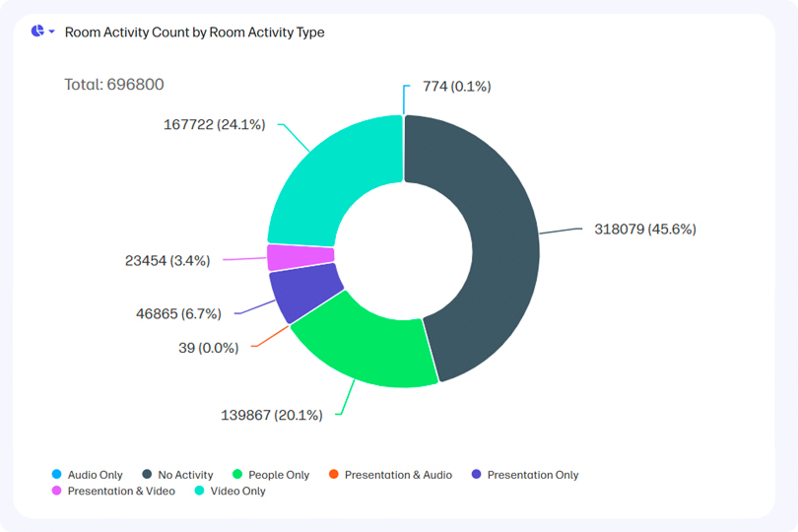This screenshot has width=798, height=532.
Task: Click the Presentation & Video legend dot
Action: [x=57, y=491]
